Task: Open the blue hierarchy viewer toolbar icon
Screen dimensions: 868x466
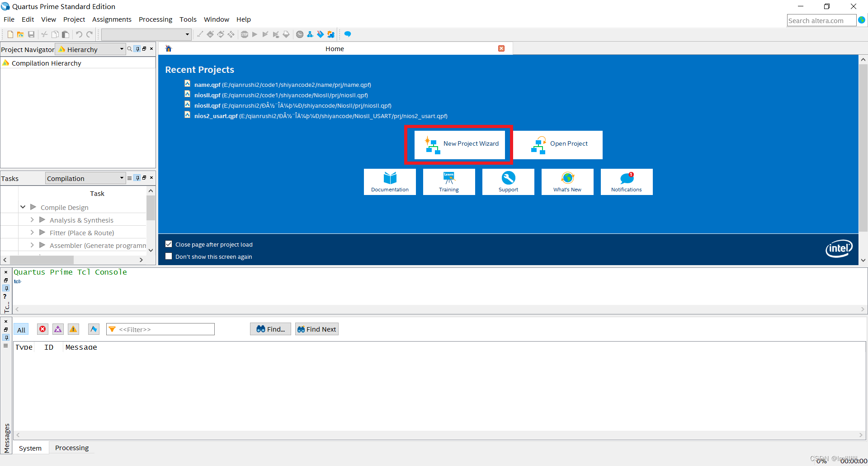Action: 310,34
